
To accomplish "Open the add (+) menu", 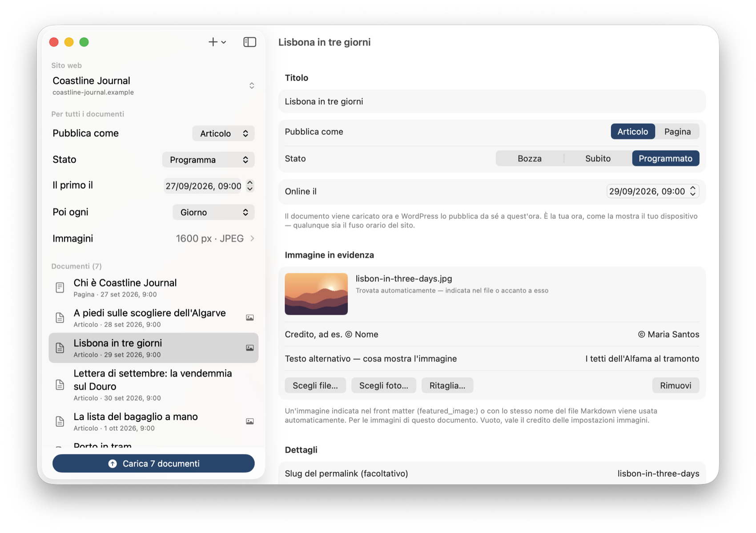I will coord(217,42).
